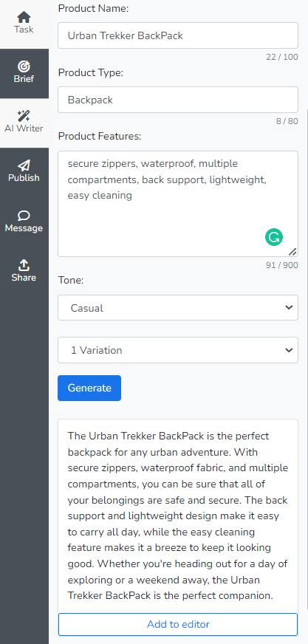This screenshot has height=644, width=308.
Task: Open the Task home icon
Action: coord(24,17)
